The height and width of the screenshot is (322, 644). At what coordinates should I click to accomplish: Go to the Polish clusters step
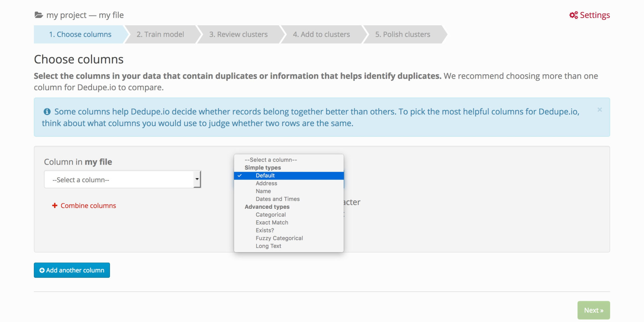pos(402,34)
